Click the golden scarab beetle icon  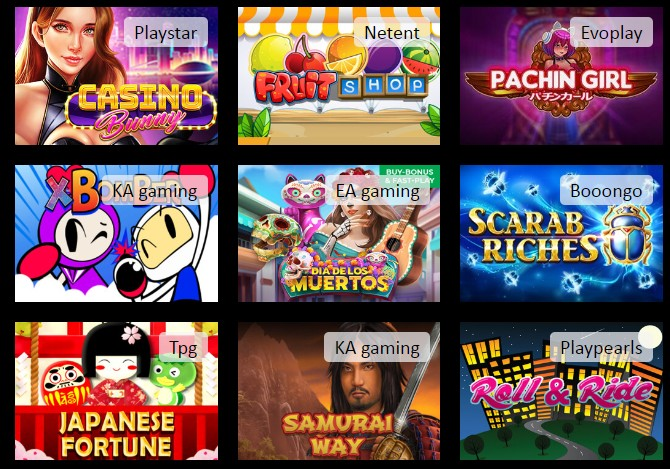tap(627, 235)
